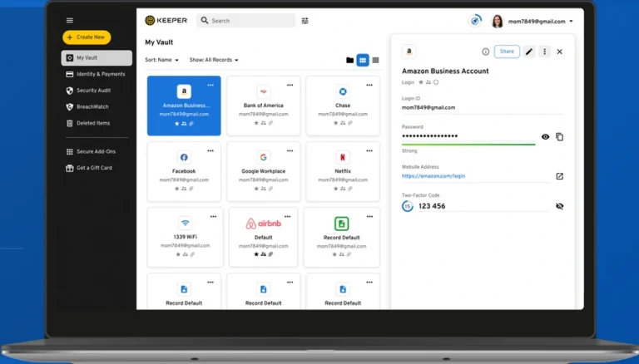Expand Show: All Records filter
Viewport: 639px width, 364px height.
(x=214, y=60)
